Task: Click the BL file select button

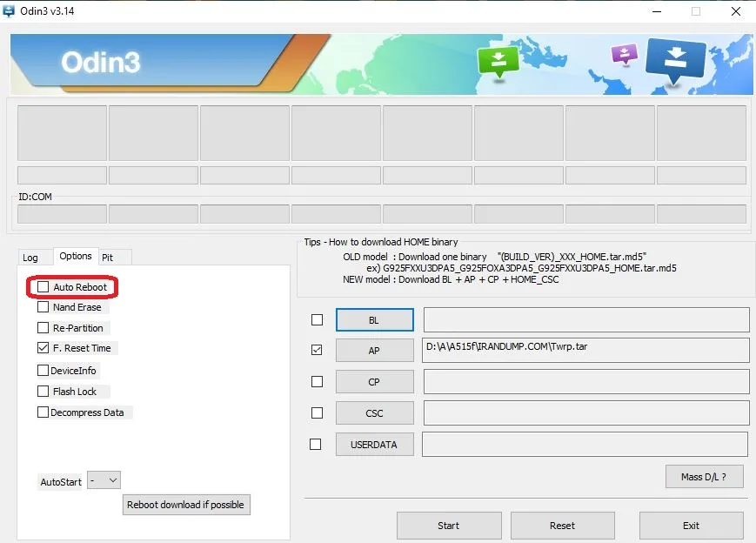Action: (x=374, y=320)
